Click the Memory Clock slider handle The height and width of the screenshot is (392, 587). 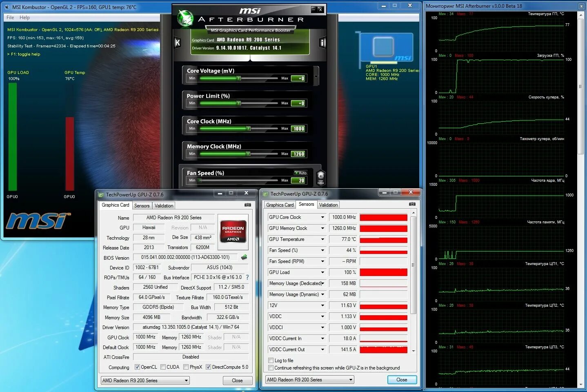(x=248, y=154)
